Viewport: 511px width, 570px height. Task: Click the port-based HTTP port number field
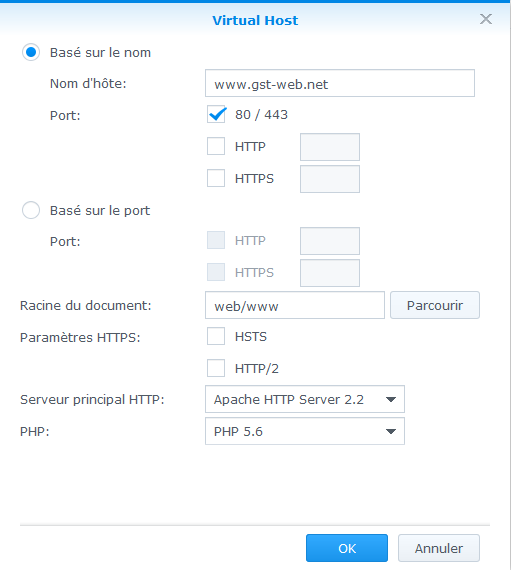pyautogui.click(x=330, y=241)
